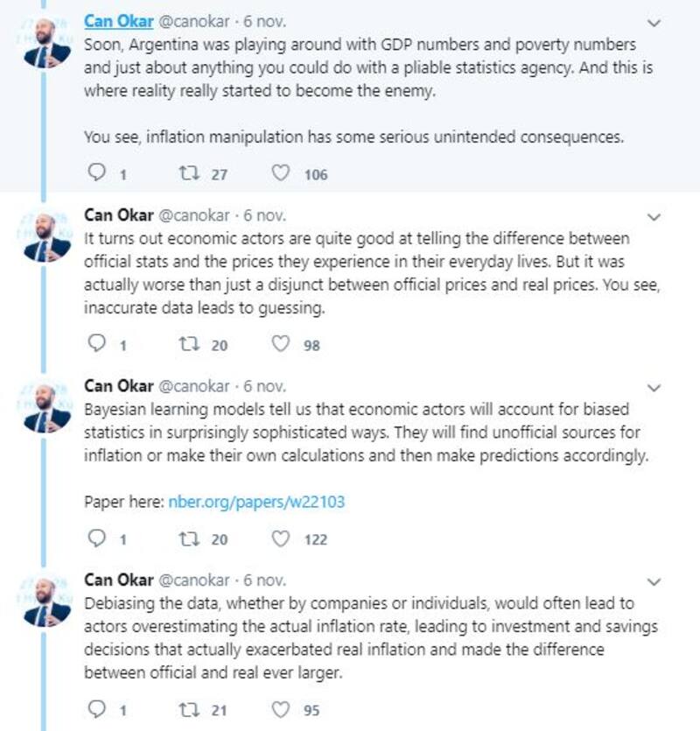Reply to the tweet about official stats
700x731 pixels.
point(97,345)
